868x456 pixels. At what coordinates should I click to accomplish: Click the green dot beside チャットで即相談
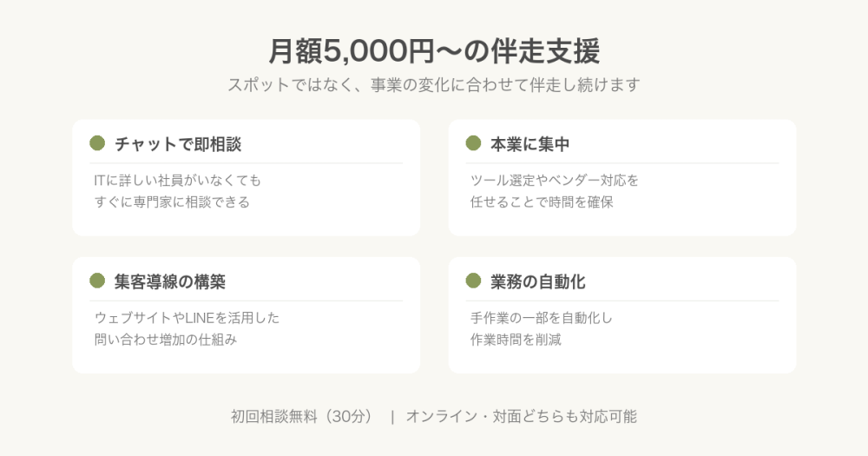coord(97,143)
